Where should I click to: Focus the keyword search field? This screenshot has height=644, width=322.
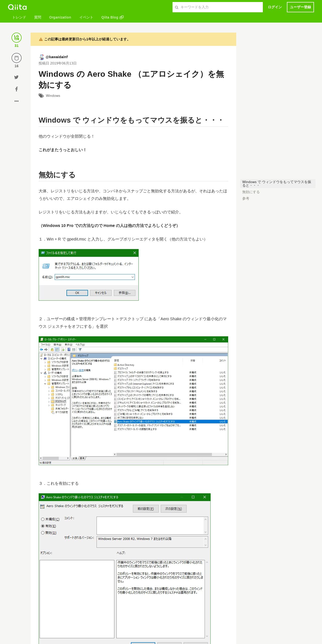(x=218, y=7)
